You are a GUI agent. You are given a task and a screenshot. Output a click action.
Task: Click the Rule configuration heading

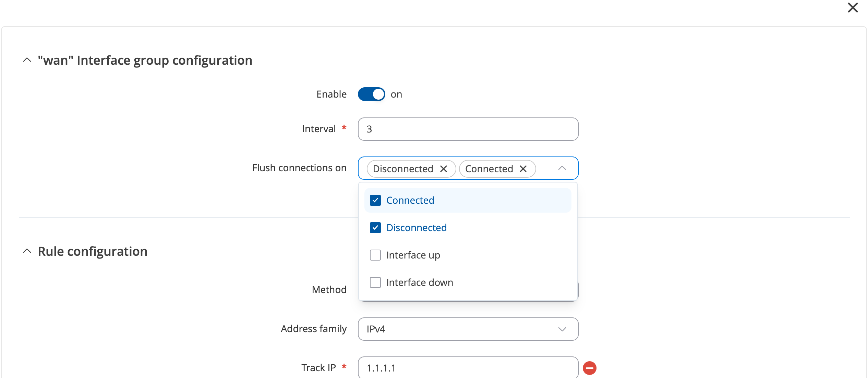click(x=93, y=251)
